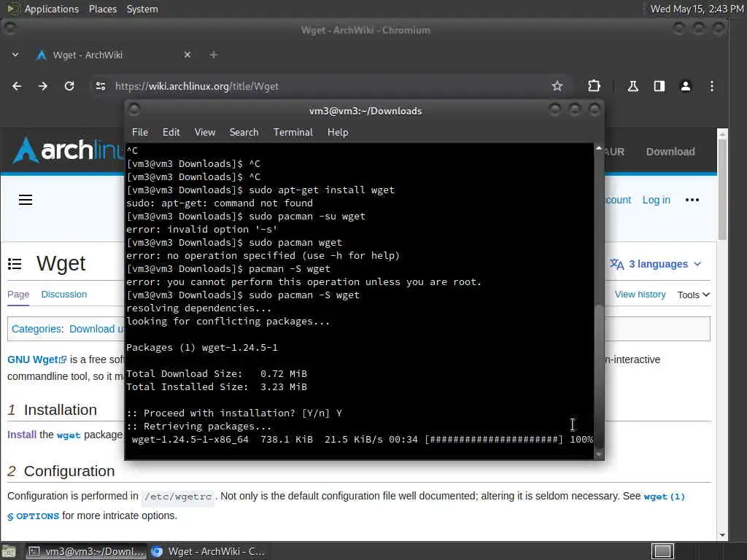Open the Download link in ArchWiki header
Image resolution: width=747 pixels, height=560 pixels.
tap(670, 152)
